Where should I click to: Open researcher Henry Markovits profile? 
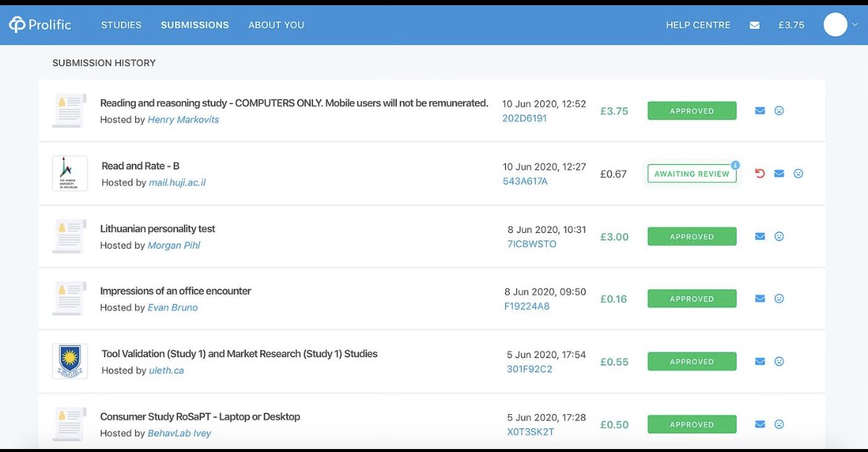183,119
